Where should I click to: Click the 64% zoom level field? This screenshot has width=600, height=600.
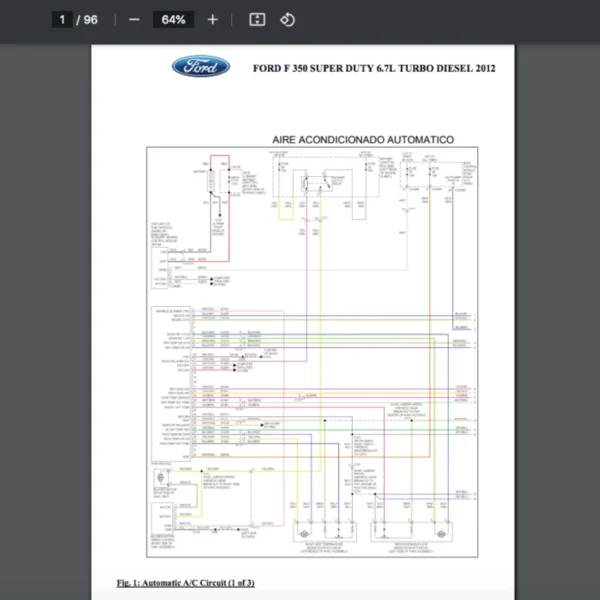tap(173, 19)
